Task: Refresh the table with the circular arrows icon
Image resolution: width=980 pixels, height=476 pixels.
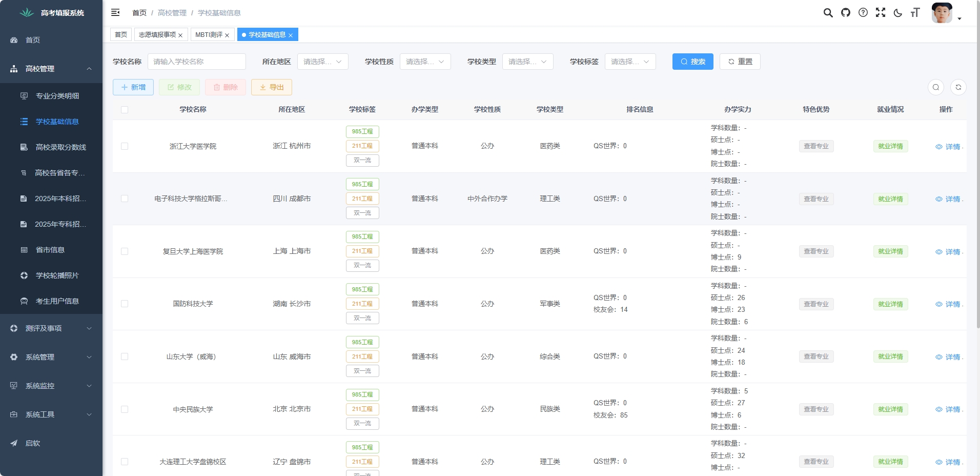Action: tap(959, 87)
